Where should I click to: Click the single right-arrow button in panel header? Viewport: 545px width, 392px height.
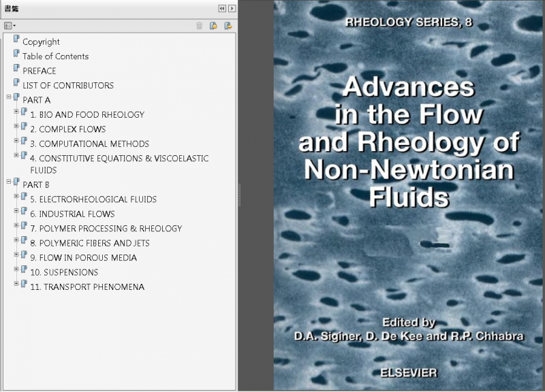point(232,9)
